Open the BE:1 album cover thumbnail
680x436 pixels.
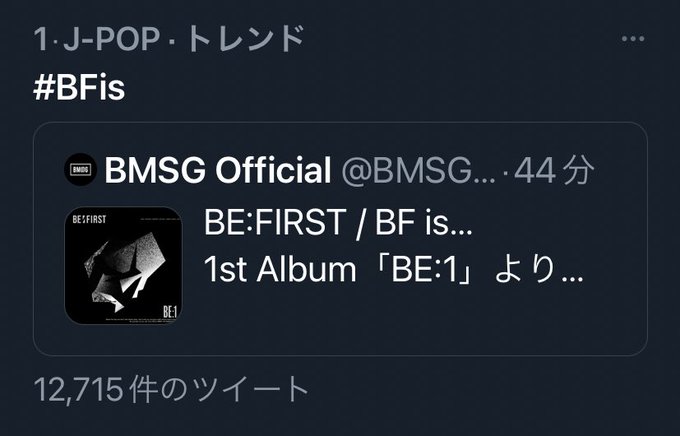coord(124,266)
